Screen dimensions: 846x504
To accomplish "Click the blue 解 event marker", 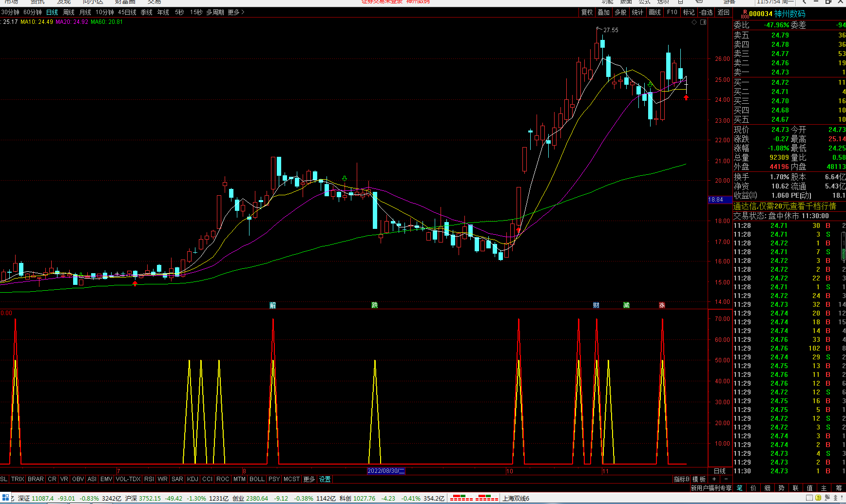I will 273,305.
